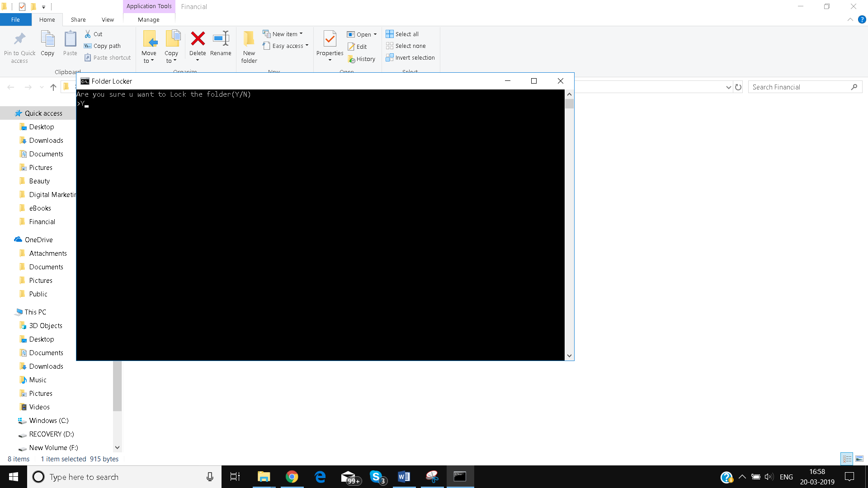The image size is (868, 488).
Task: Select the Cut command
Action: [94, 34]
